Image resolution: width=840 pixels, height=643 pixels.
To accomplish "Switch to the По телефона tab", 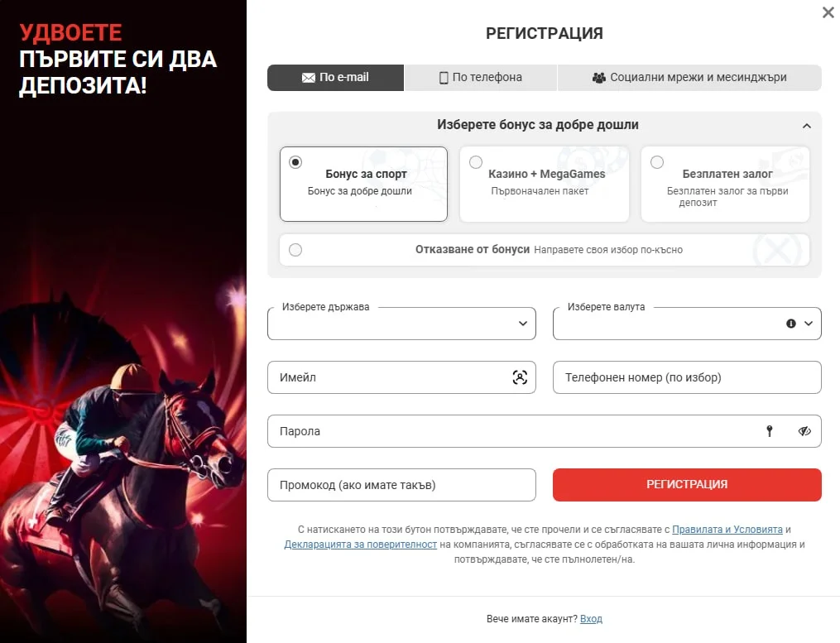I will 481,78.
